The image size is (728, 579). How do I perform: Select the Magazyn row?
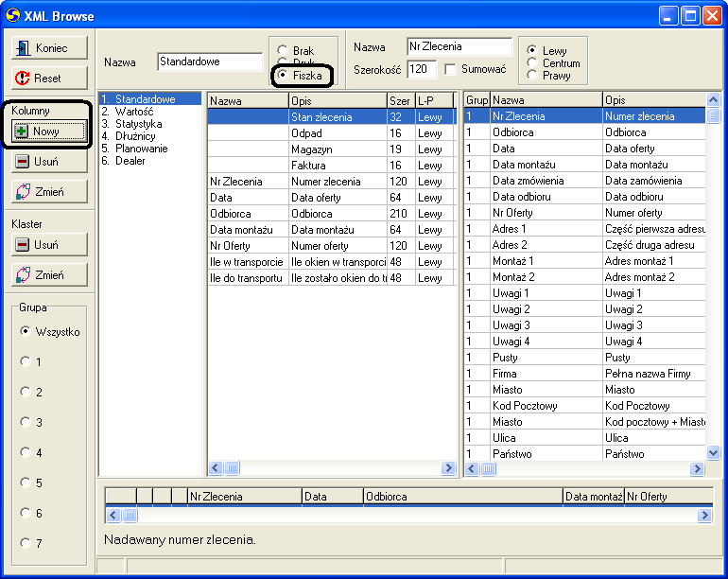pos(332,149)
